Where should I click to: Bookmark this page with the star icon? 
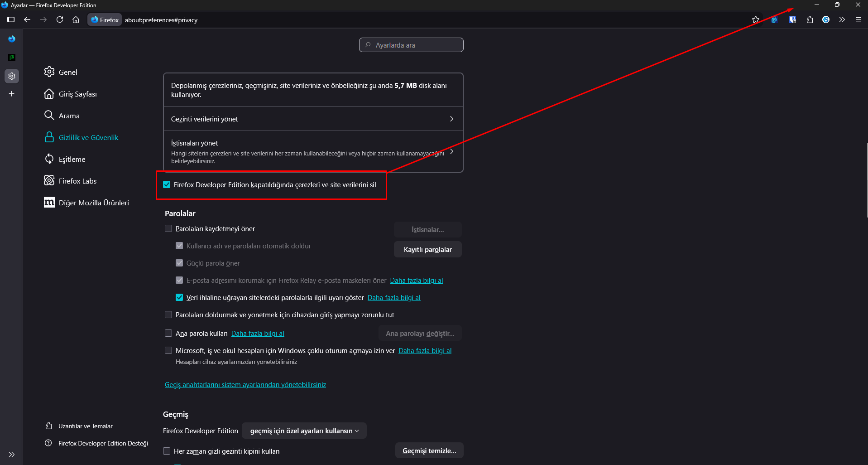tap(756, 19)
